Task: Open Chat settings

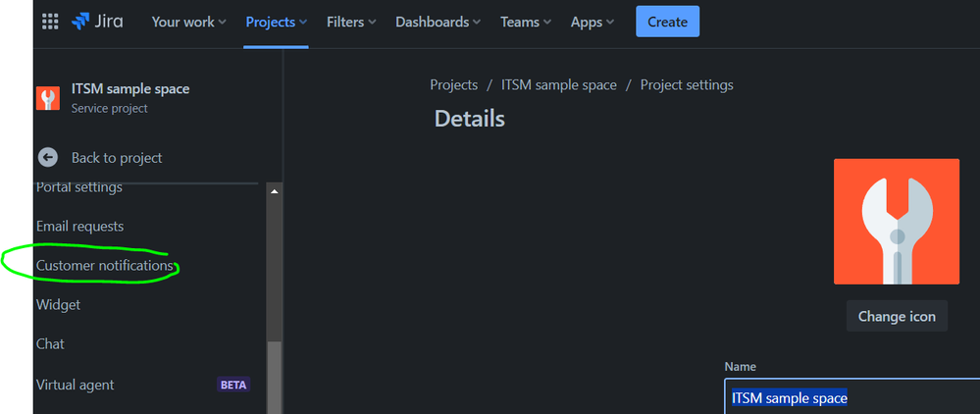Action: (x=50, y=344)
